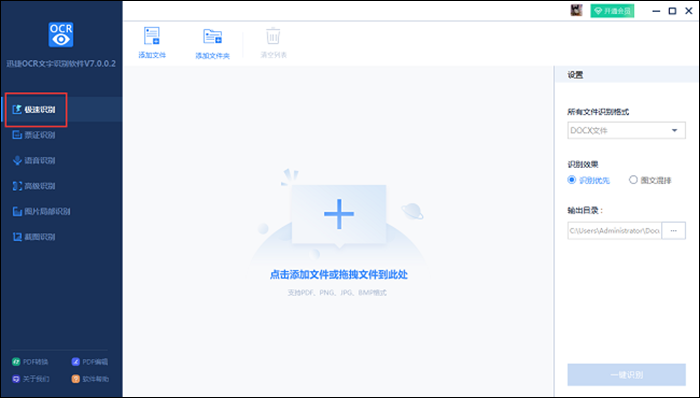This screenshot has height=398, width=700.
Task: Open the orange 软件帮助 help link
Action: point(90,379)
